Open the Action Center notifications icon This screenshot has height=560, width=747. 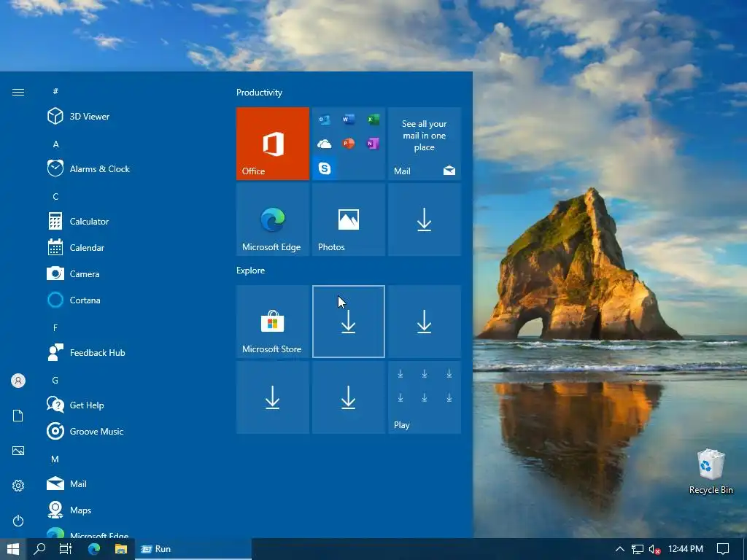point(723,549)
